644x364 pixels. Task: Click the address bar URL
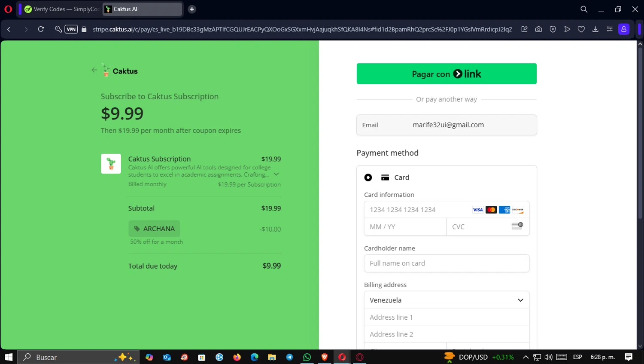click(302, 29)
